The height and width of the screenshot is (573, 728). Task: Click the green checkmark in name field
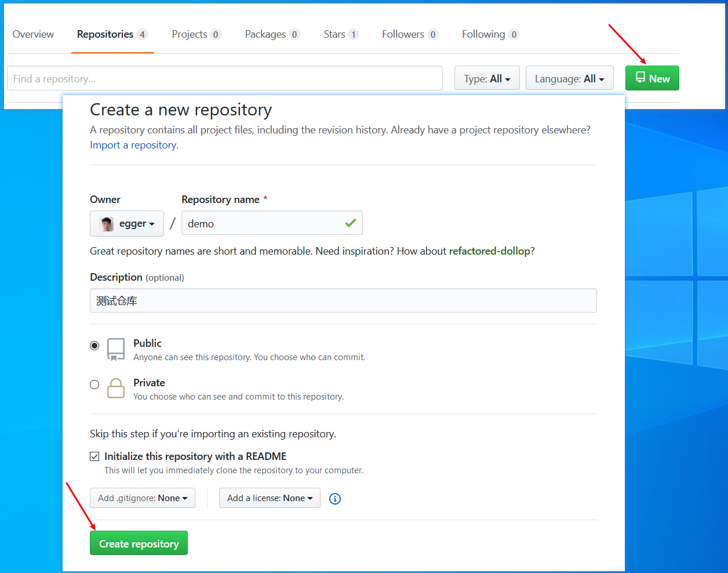point(350,223)
